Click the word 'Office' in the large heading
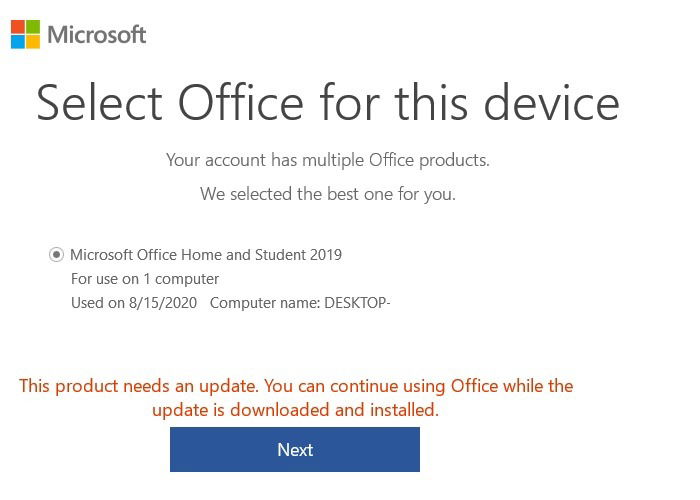This screenshot has height=500, width=700. point(241,102)
